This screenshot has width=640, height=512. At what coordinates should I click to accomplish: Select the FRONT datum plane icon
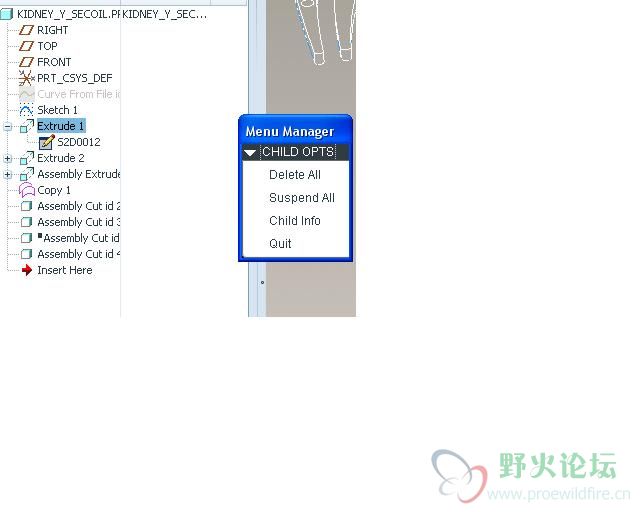pos(27,62)
